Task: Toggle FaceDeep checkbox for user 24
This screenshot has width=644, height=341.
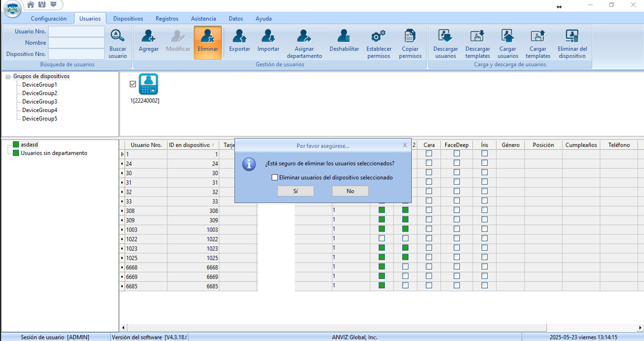Action: click(456, 163)
